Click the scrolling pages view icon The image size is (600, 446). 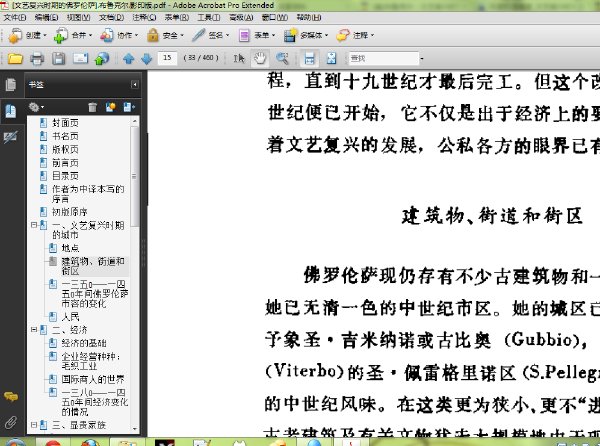(309, 59)
